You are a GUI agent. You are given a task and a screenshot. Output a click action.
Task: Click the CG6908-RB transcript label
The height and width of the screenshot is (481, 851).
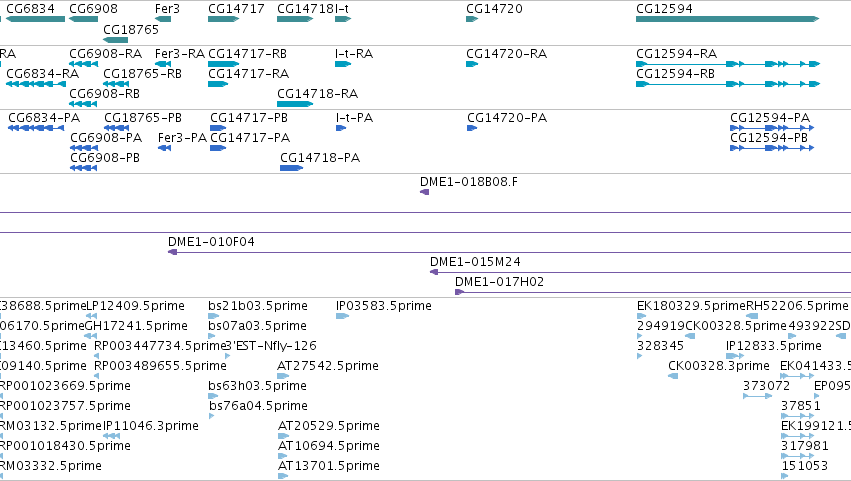point(105,94)
